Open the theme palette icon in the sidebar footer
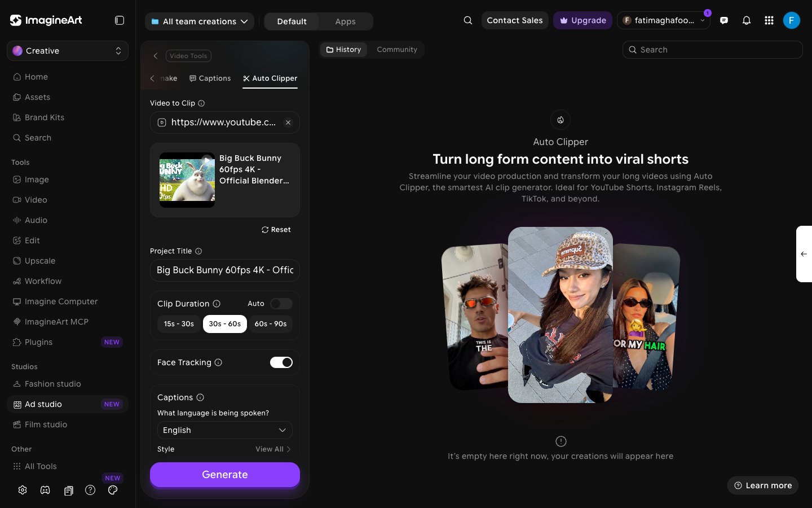 [113, 490]
